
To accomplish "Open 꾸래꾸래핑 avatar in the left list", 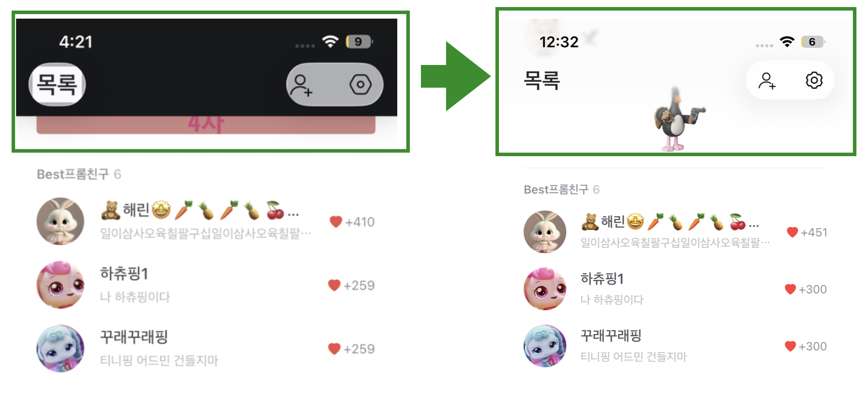I will (60, 348).
